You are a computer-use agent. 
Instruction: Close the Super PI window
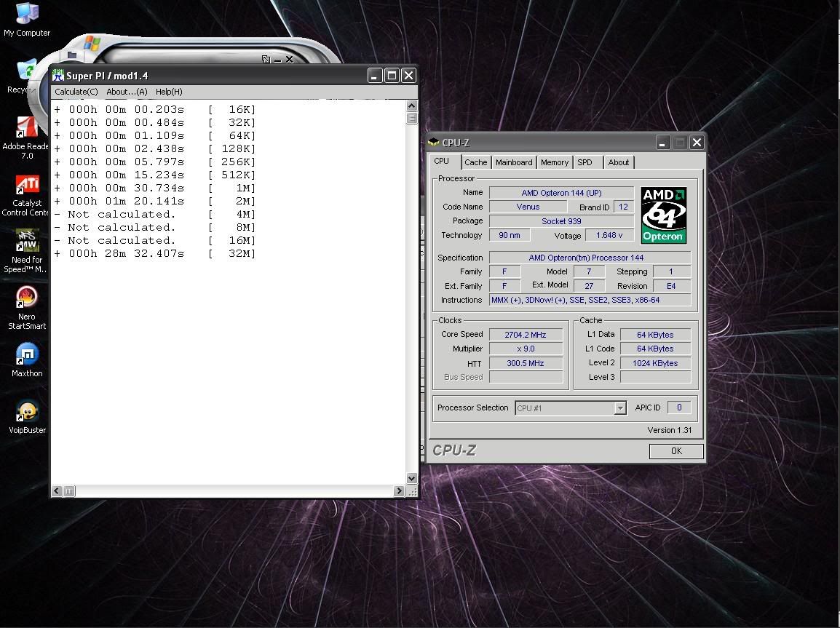click(x=409, y=76)
